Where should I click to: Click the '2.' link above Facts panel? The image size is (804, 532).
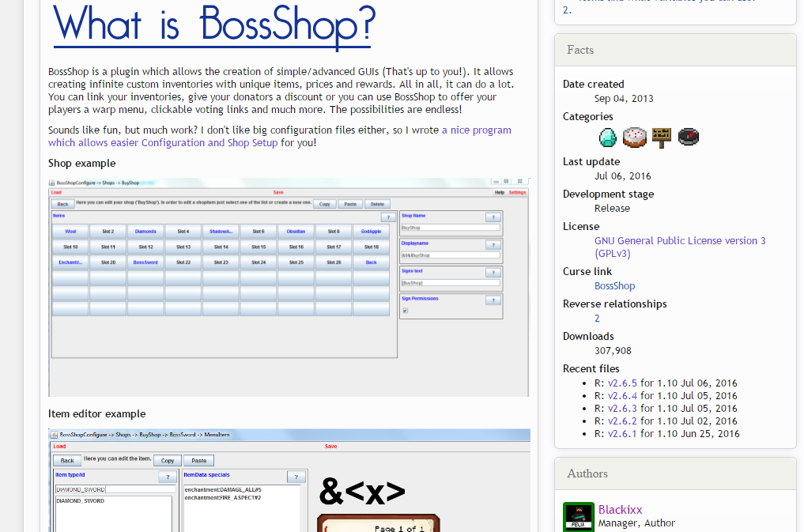point(567,9)
